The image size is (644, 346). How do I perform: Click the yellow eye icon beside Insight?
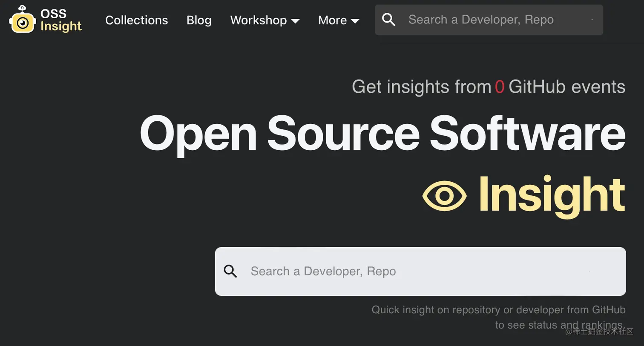pos(444,196)
